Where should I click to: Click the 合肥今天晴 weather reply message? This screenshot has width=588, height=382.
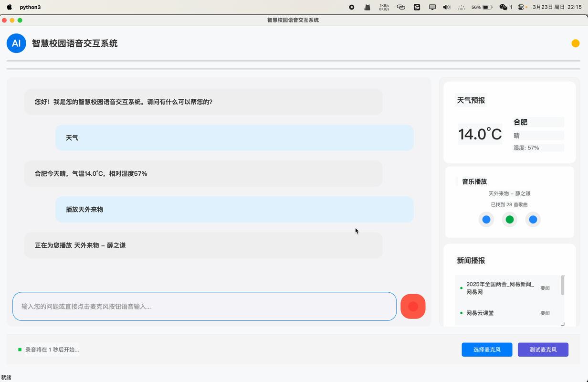[x=203, y=174]
